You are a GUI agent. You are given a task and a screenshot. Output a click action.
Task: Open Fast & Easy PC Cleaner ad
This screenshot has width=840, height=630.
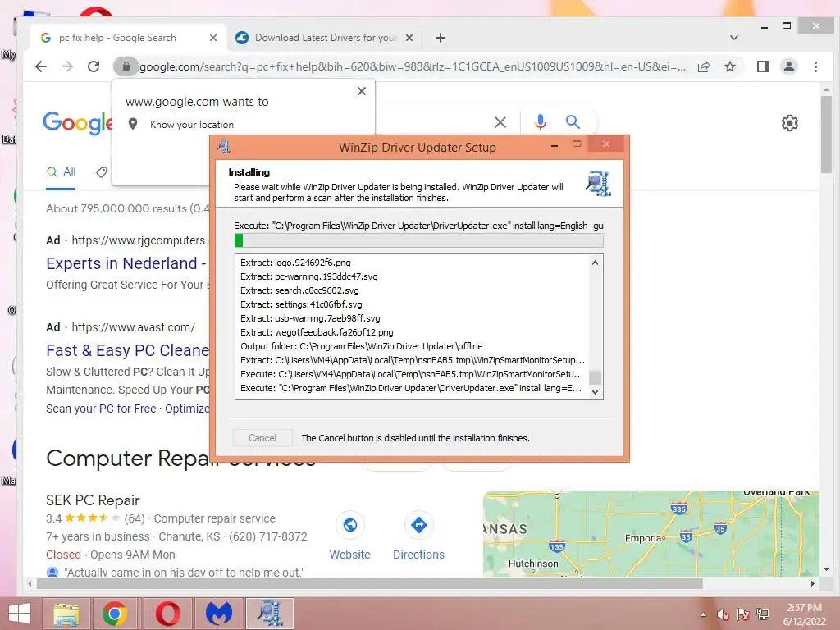(127, 349)
